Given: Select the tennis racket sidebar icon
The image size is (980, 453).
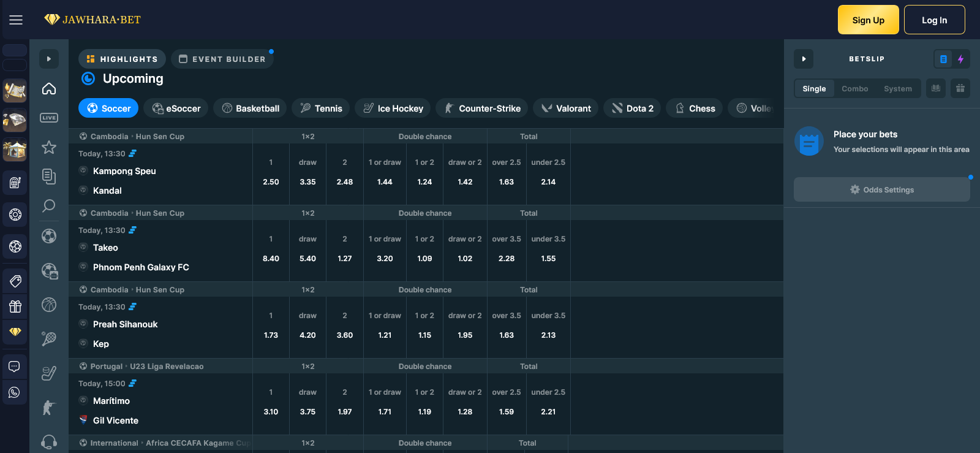Looking at the screenshot, I should [x=49, y=338].
